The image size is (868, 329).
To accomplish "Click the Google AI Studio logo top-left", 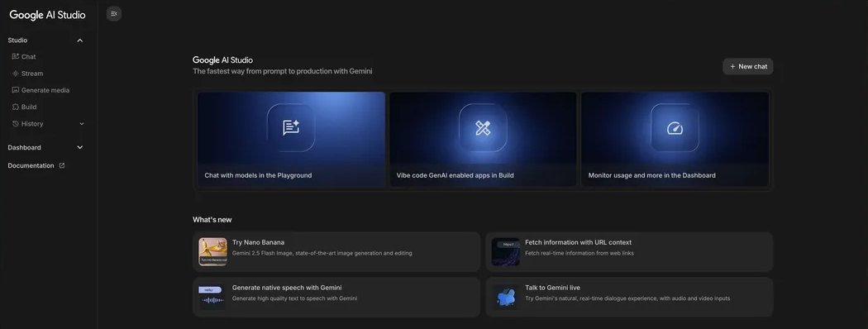I will [48, 15].
